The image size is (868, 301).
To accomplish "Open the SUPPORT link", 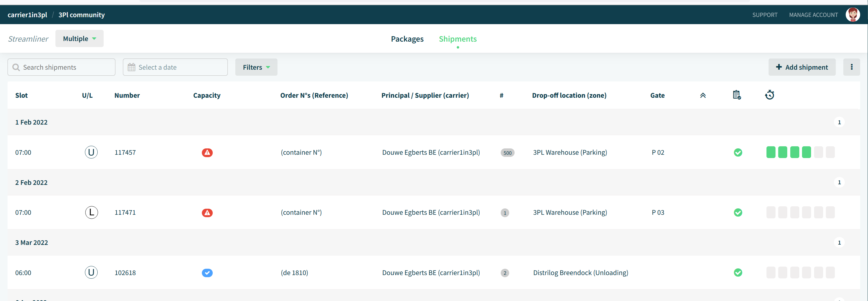I will (x=765, y=15).
